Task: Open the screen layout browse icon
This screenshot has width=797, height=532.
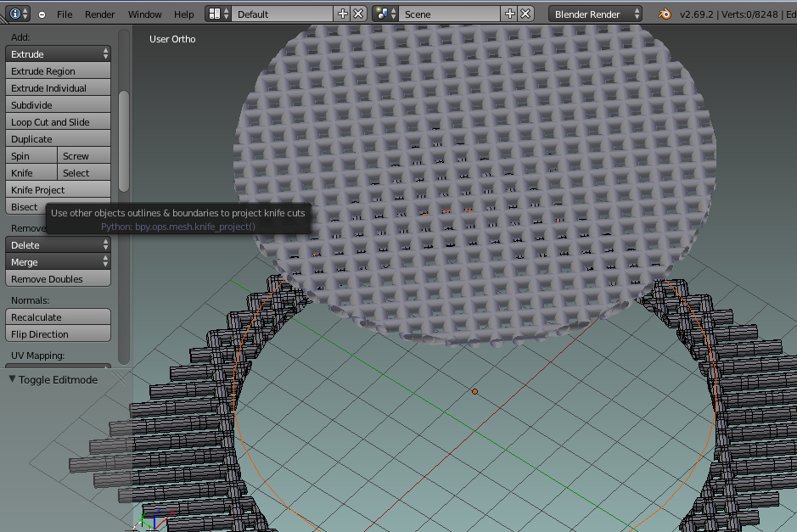Action: pyautogui.click(x=219, y=14)
